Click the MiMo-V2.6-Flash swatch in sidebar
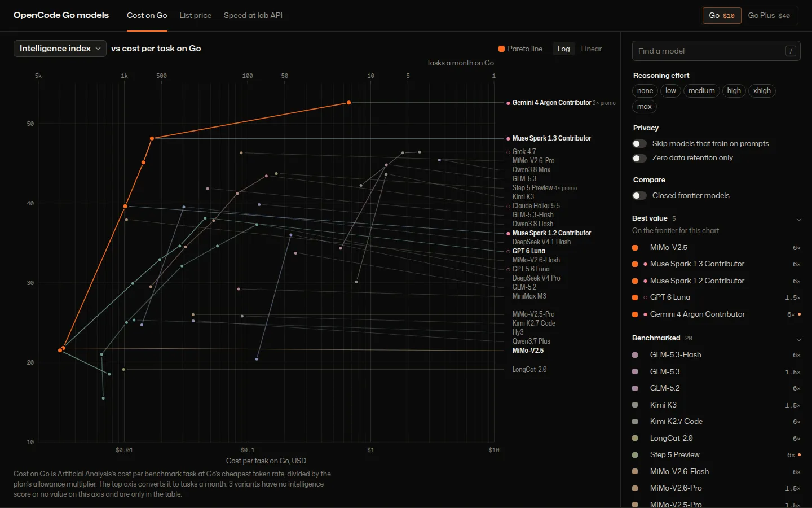 [635, 472]
